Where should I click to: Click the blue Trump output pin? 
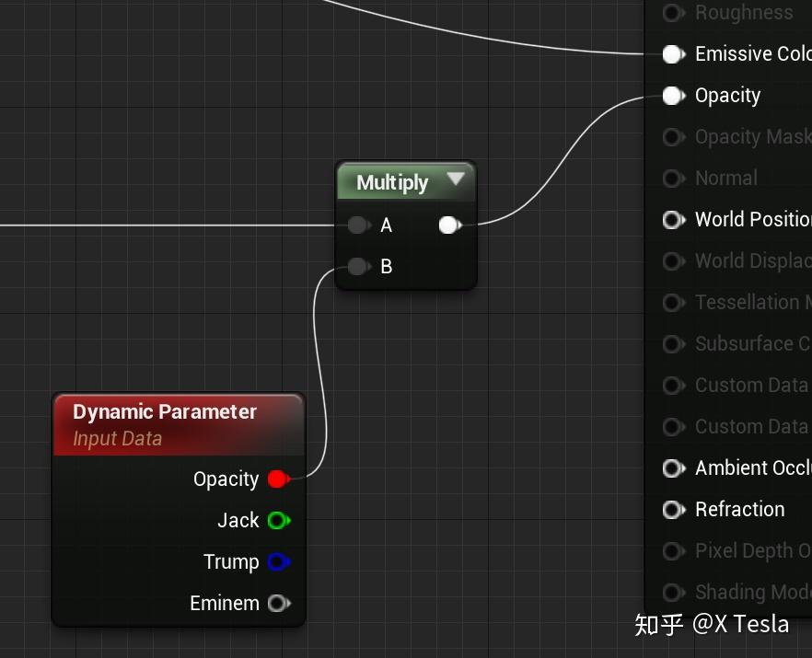click(x=280, y=561)
